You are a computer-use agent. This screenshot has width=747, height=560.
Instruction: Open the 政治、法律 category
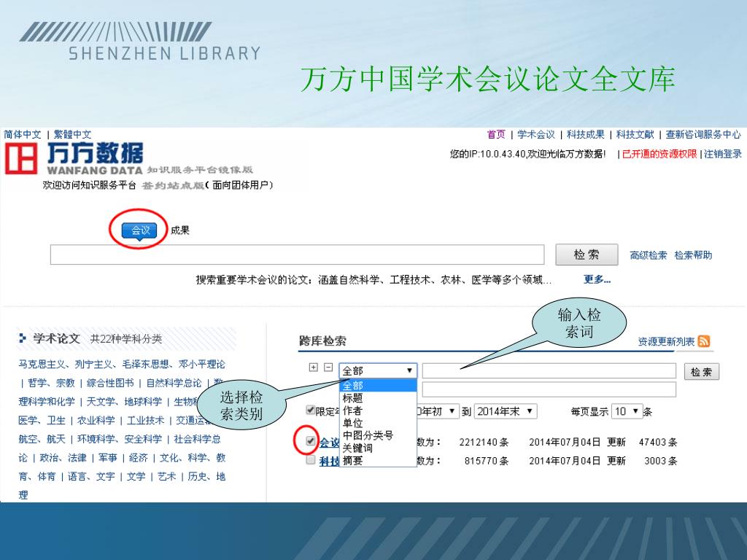(63, 458)
